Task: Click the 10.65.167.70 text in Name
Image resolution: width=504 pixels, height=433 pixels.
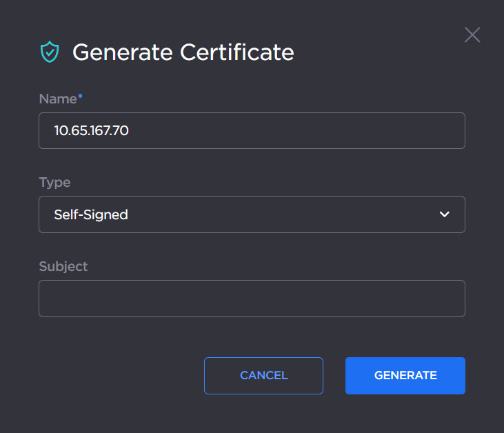Action: click(x=91, y=130)
